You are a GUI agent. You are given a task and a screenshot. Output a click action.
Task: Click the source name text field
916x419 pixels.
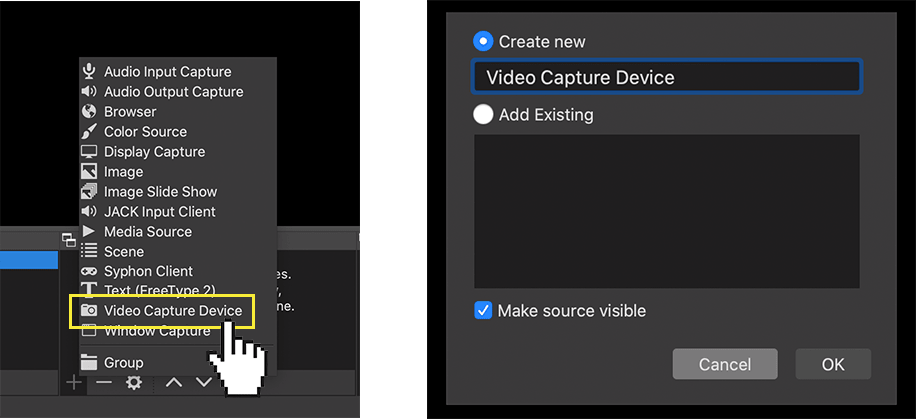point(666,77)
